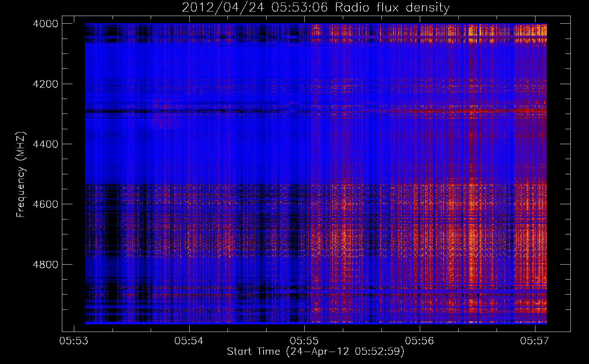Click the 4600 frequency tick label

(46, 204)
